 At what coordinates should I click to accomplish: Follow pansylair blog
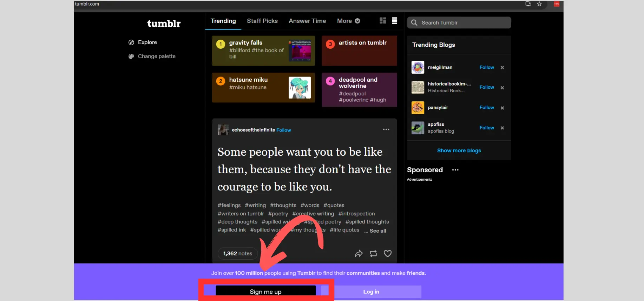[x=487, y=107]
